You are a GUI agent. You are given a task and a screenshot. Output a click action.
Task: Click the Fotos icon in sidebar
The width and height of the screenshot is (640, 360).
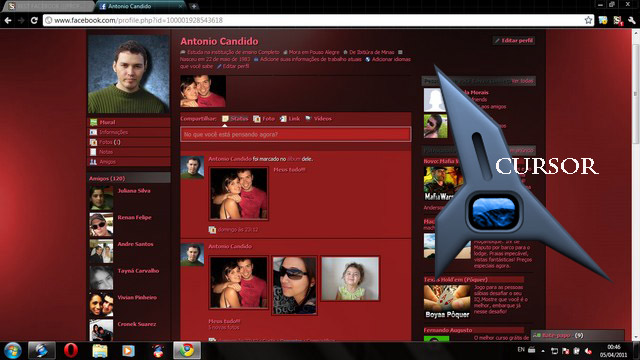93,142
